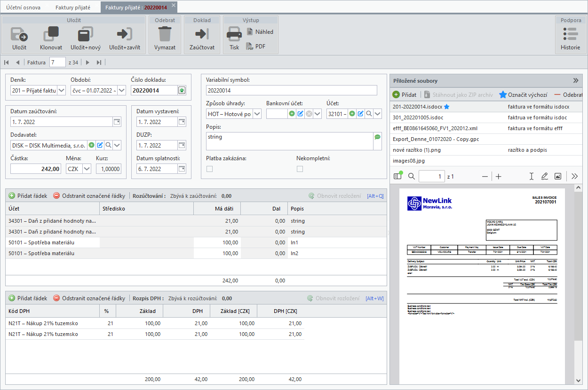This screenshot has width=588, height=390.
Task: Click the Faktura record number field
Action: pyautogui.click(x=57, y=62)
